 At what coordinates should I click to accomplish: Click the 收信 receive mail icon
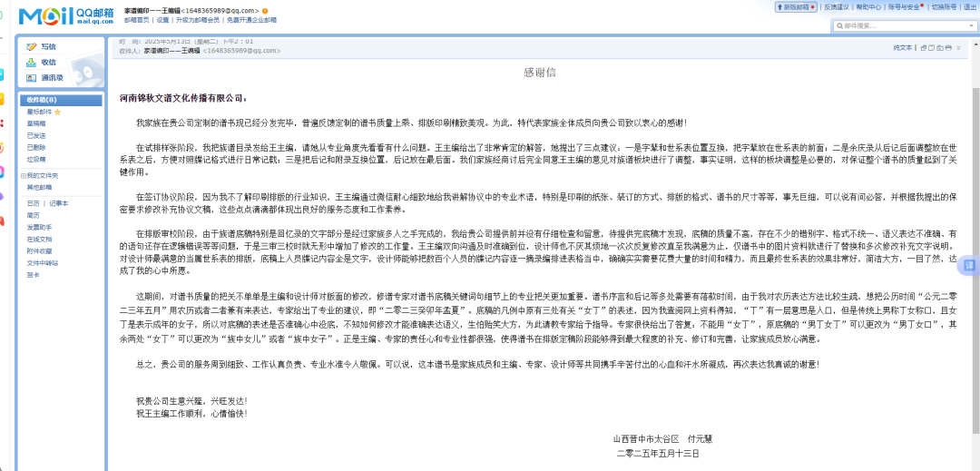coord(32,62)
